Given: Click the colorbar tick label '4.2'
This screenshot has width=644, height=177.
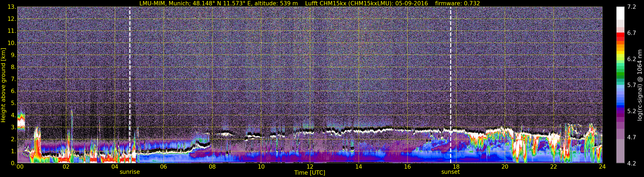Looking at the screenshot, I should 632,163.
